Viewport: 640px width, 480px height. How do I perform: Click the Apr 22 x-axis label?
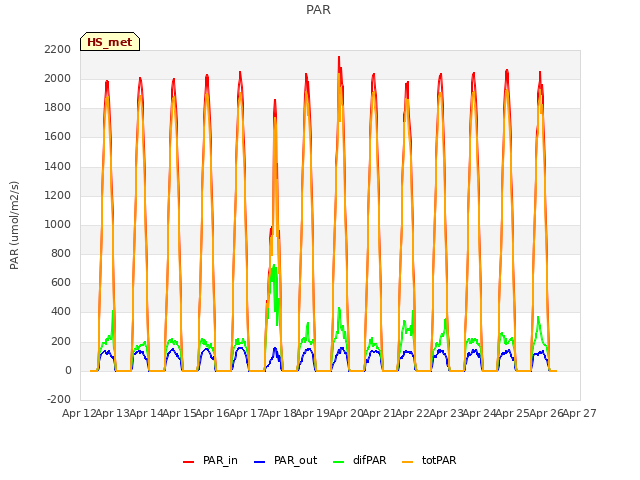pyautogui.click(x=412, y=413)
